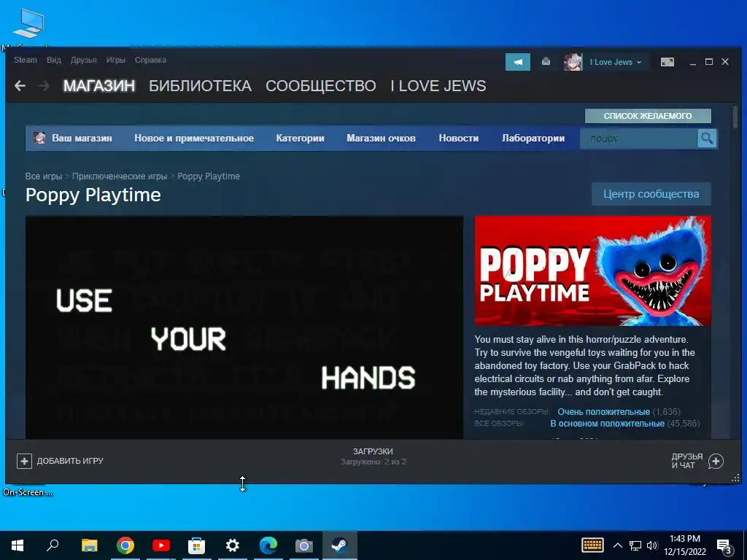This screenshot has height=560, width=747.
Task: Open the Steam menu
Action: point(26,60)
